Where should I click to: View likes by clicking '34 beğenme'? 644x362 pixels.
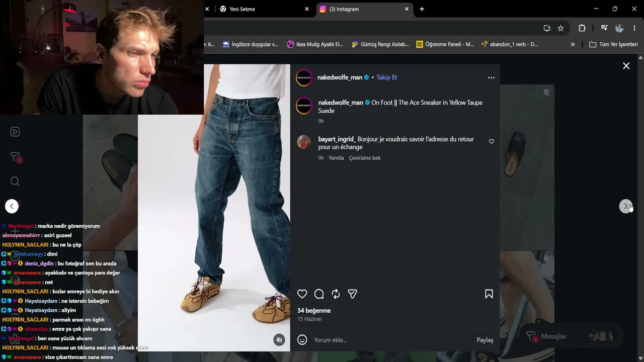pos(314,311)
